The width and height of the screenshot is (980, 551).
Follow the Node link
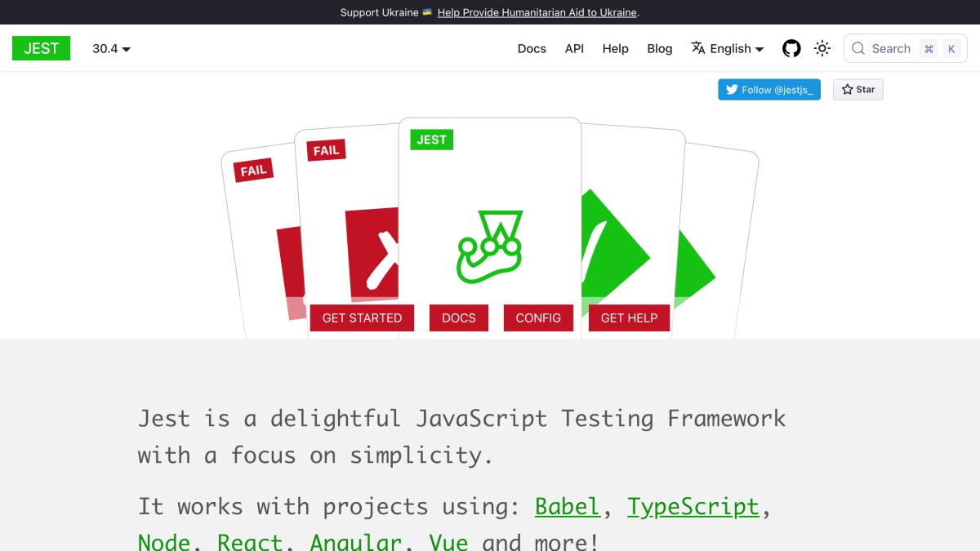(164, 542)
